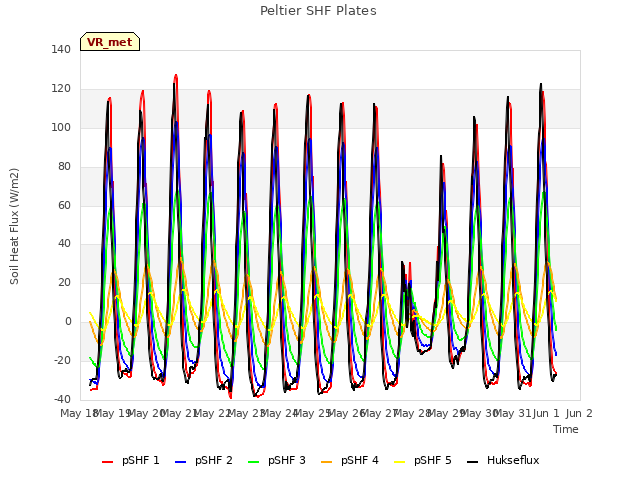Click the black Hukseflux legend swatch

tap(473, 462)
